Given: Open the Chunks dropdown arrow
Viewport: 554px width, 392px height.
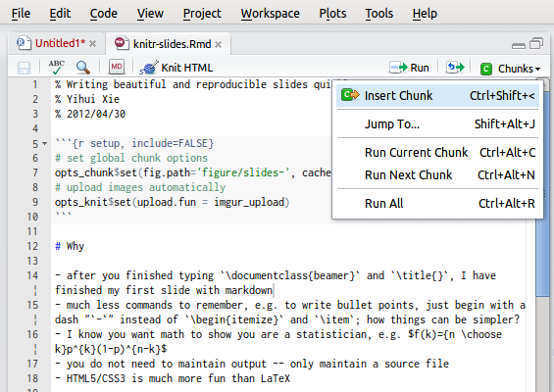Looking at the screenshot, I should (537, 69).
